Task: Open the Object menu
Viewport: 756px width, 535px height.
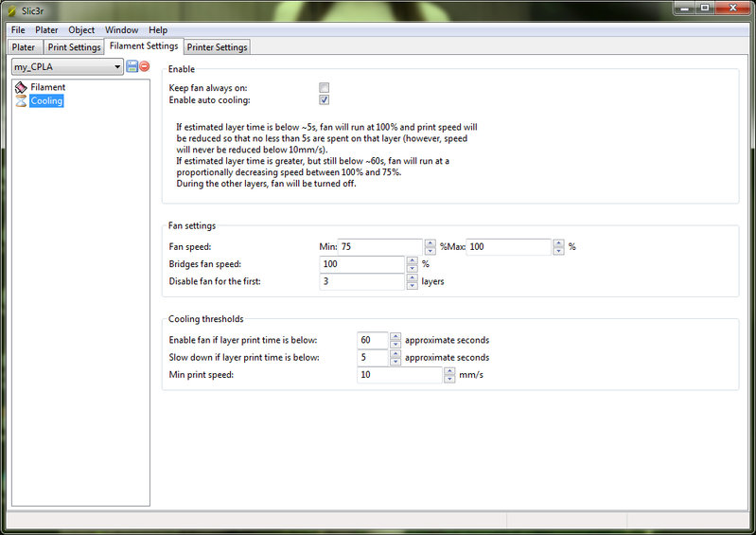Action: coord(81,30)
